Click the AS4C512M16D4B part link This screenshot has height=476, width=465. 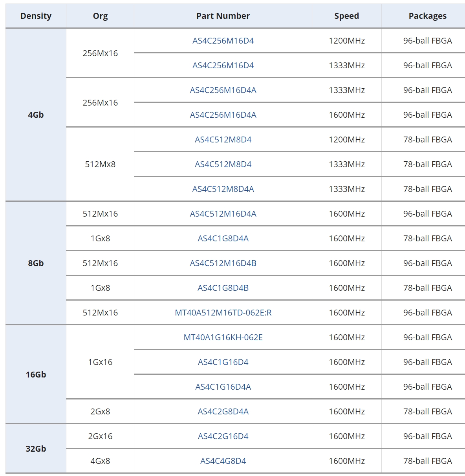point(223,263)
